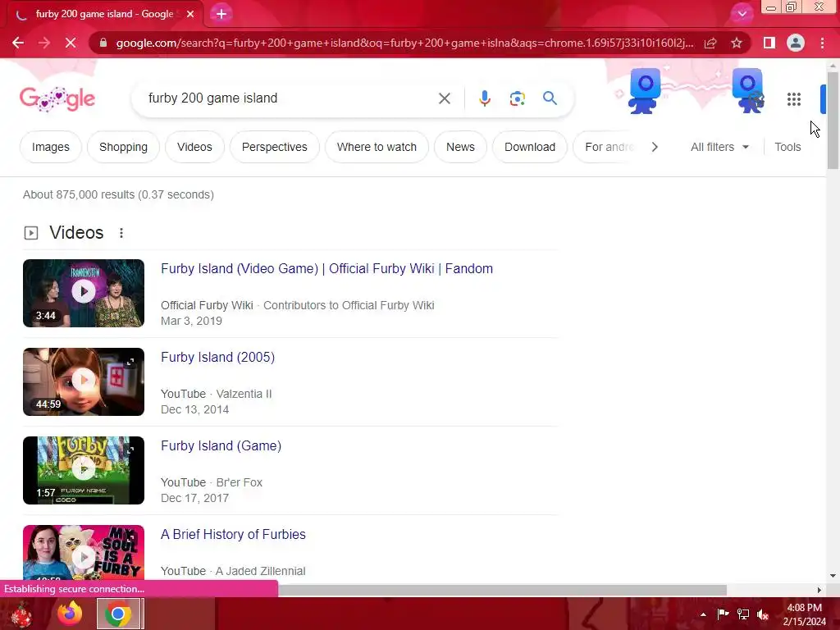The width and height of the screenshot is (840, 630).
Task: Click the right blue doodle character
Action: (749, 90)
